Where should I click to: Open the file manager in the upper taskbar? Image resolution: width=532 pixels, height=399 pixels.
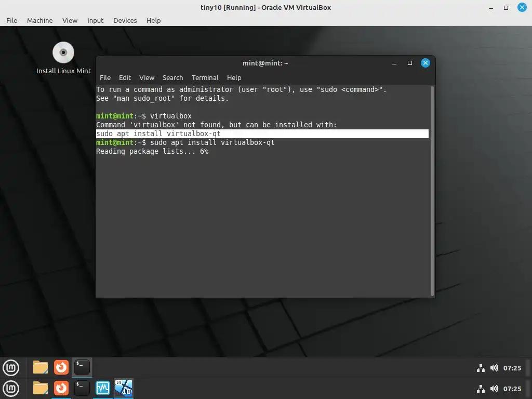[41, 367]
